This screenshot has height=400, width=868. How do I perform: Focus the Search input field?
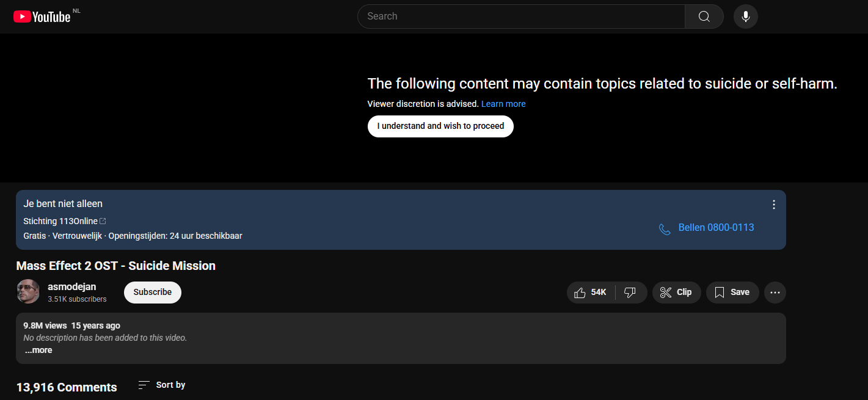click(521, 16)
